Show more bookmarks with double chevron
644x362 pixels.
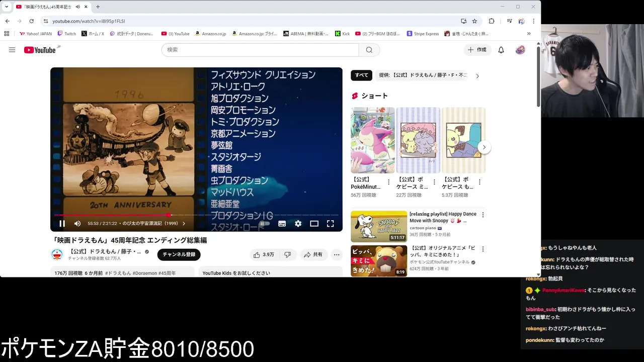[x=528, y=34]
